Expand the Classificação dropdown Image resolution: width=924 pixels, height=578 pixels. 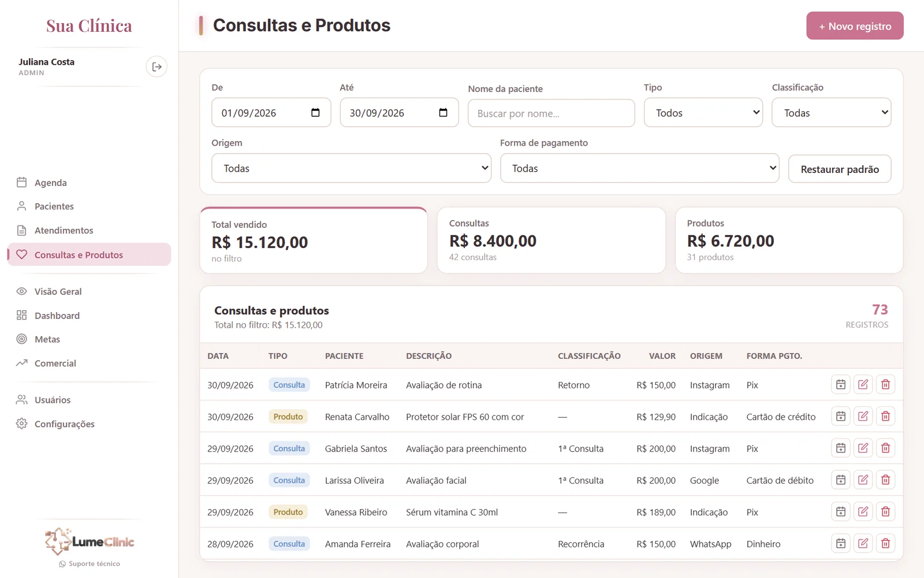point(832,113)
